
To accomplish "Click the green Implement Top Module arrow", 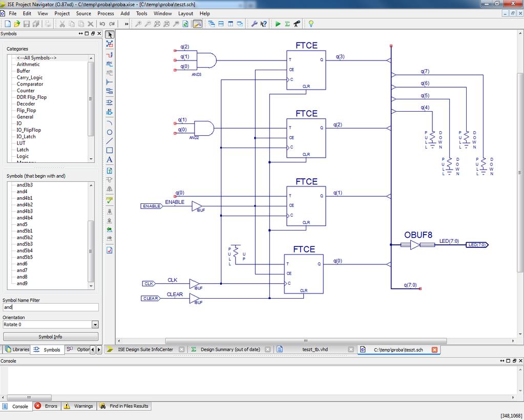I will [x=278, y=24].
